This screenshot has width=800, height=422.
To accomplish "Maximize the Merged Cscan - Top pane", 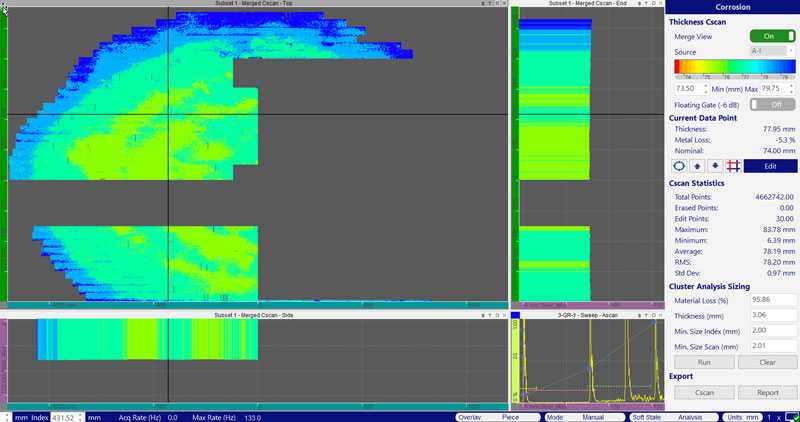I will [x=497, y=5].
